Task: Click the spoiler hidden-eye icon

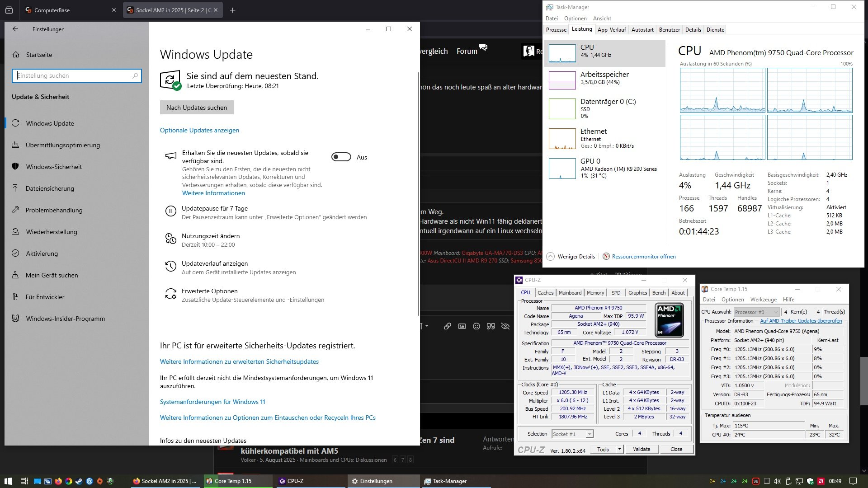Action: coord(505,326)
